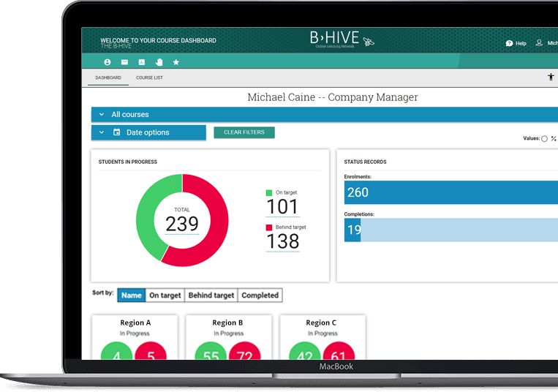Switch to the Course List tab

[x=149, y=78]
